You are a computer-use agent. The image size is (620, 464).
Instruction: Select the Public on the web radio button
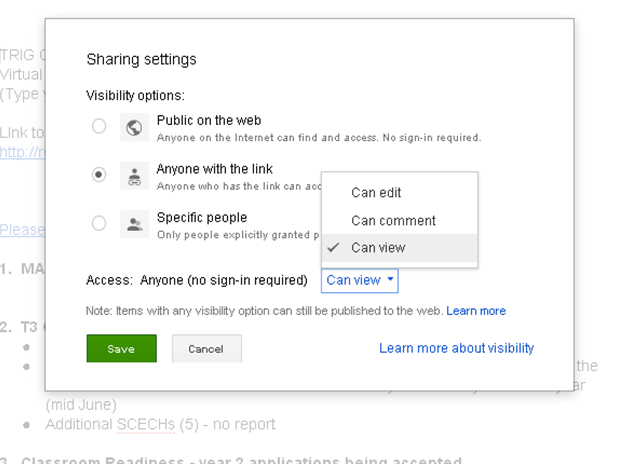pos(98,127)
